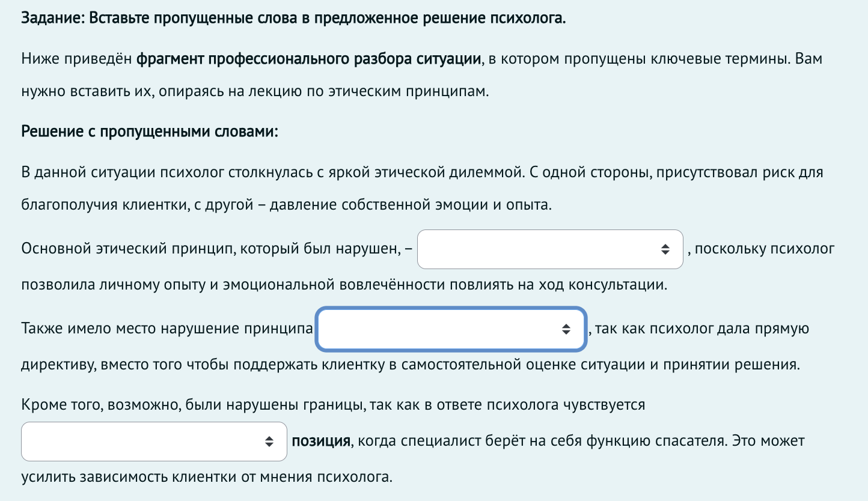Click the subheading «Решение с пропущенными словами:»
The width and height of the screenshot is (868, 501).
point(150,131)
